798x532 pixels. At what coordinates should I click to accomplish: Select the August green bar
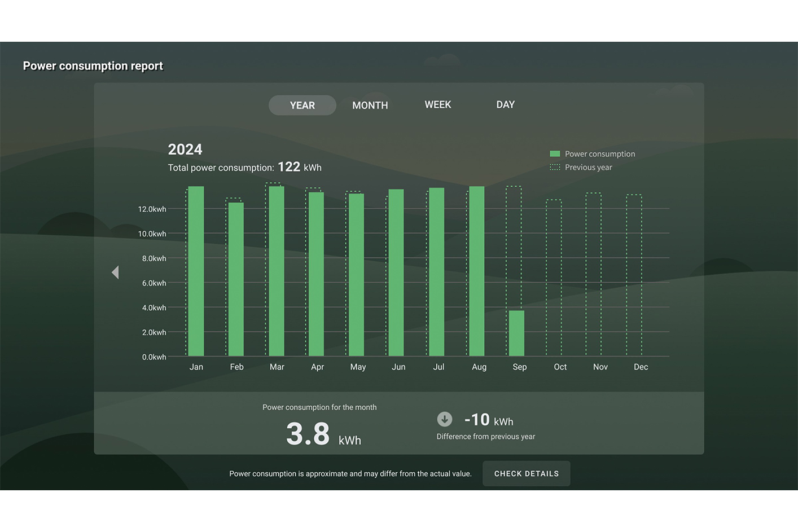pyautogui.click(x=477, y=271)
